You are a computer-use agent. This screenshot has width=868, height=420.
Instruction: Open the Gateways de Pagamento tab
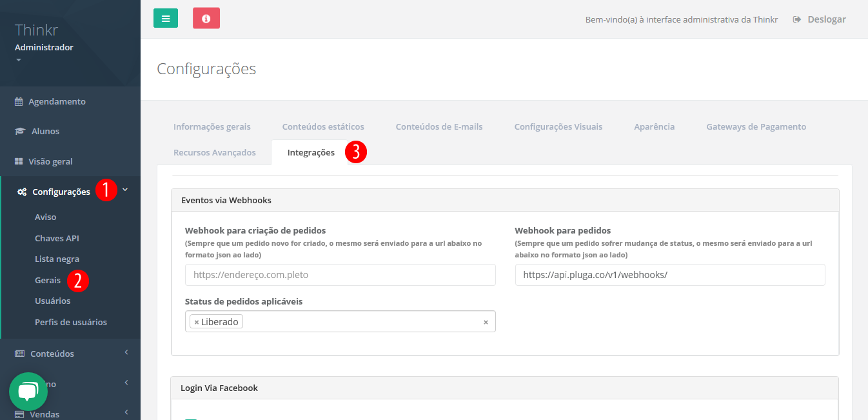756,126
